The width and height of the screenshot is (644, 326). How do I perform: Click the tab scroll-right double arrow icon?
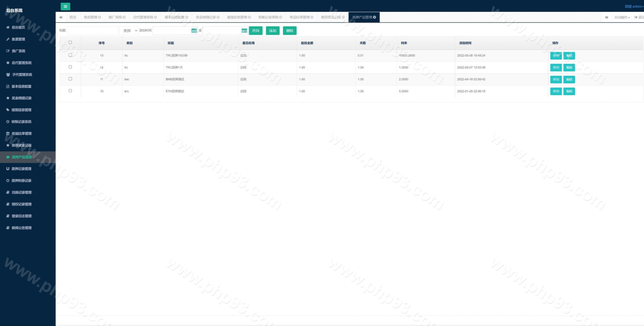coord(607,17)
